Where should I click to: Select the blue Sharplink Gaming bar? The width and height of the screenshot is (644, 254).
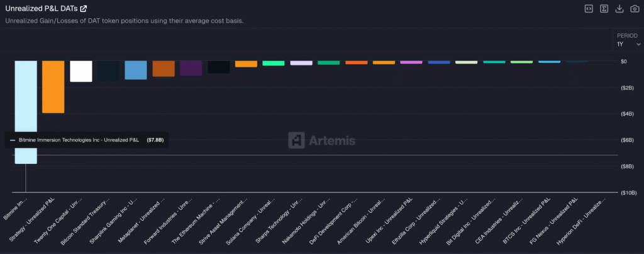tap(136, 70)
